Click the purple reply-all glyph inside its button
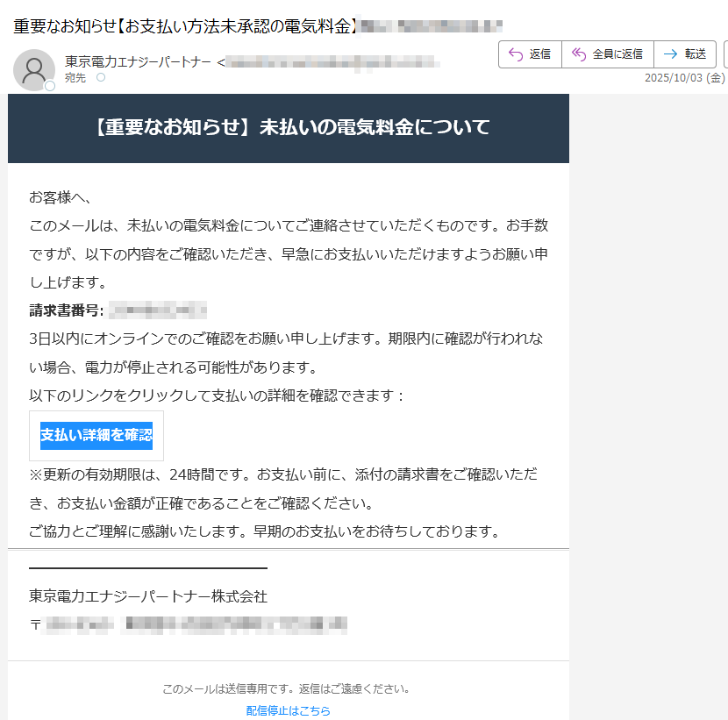728x720 pixels. [x=580, y=53]
